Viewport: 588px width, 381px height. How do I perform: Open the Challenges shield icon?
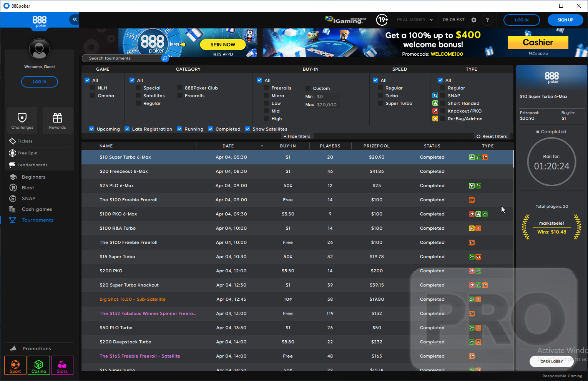pyautogui.click(x=22, y=120)
